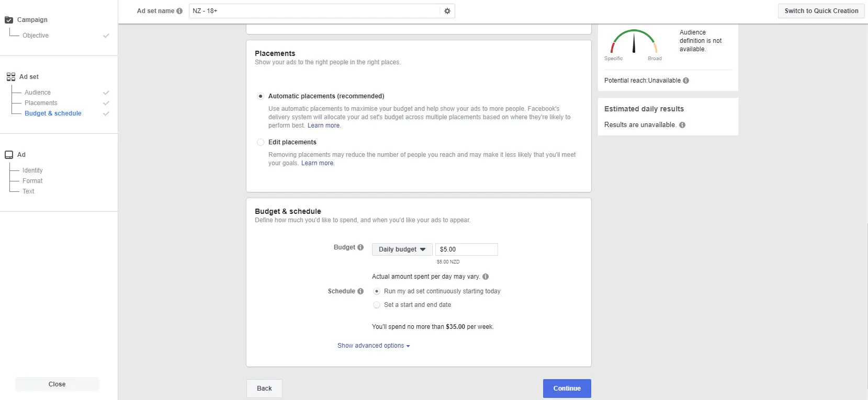Click the audience definition gauge meter
Screen dimensions: 868x400
(634, 43)
